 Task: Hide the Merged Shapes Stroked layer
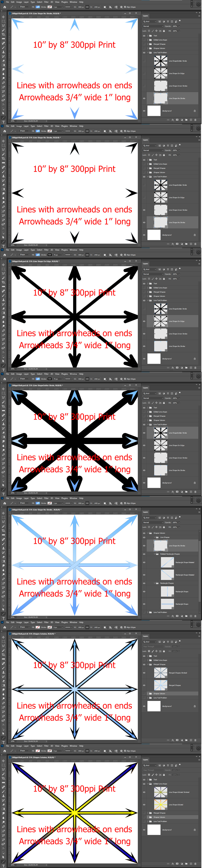coord(144,673)
